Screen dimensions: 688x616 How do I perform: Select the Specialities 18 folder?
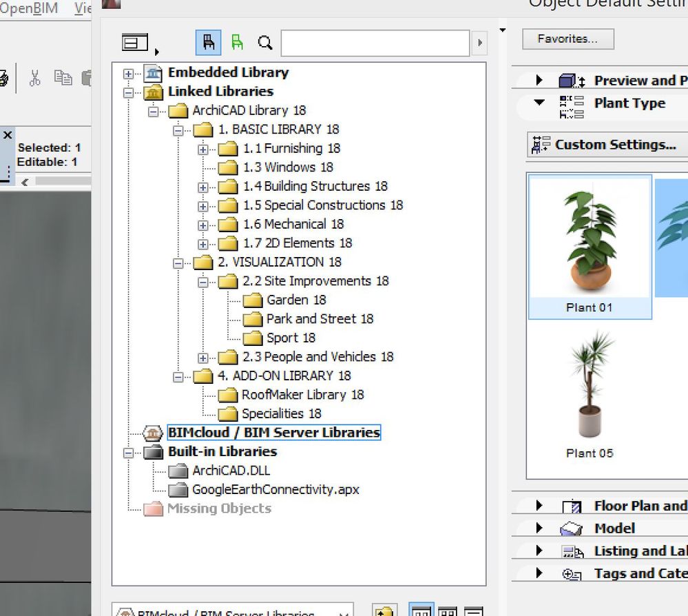[x=281, y=413]
